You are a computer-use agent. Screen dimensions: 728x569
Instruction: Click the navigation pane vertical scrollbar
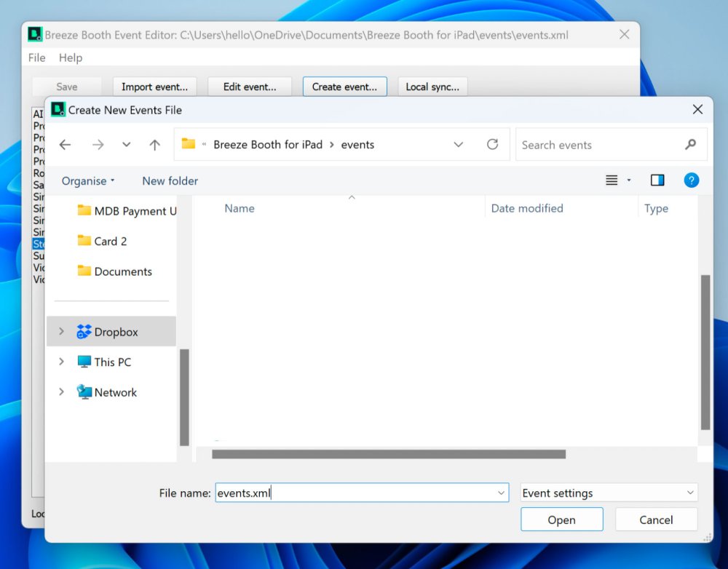184,397
